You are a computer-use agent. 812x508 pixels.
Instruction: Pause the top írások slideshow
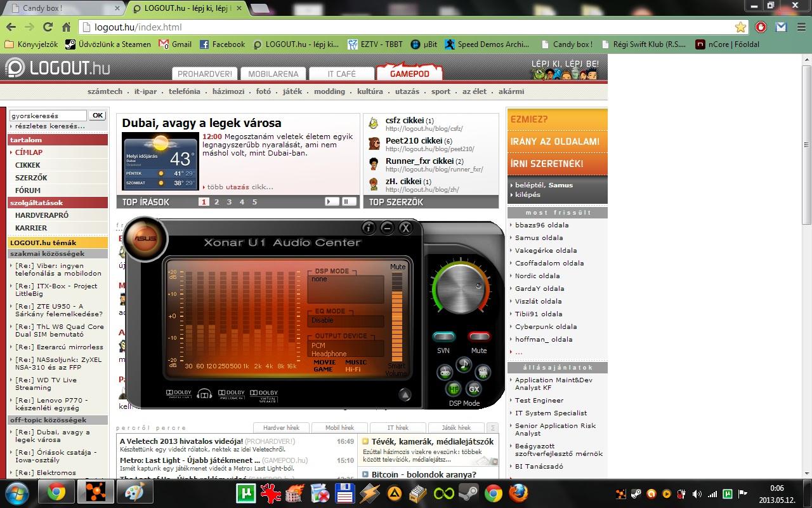point(348,201)
